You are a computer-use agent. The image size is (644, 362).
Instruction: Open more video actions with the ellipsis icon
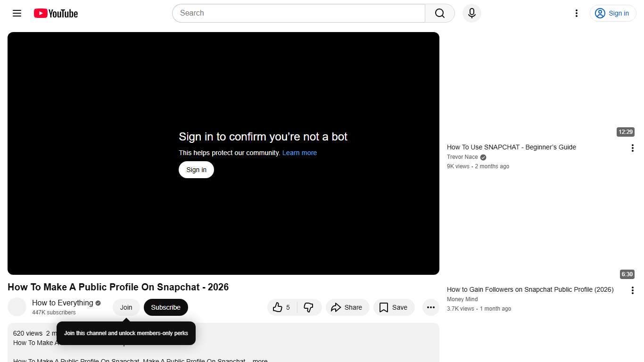pos(430,307)
